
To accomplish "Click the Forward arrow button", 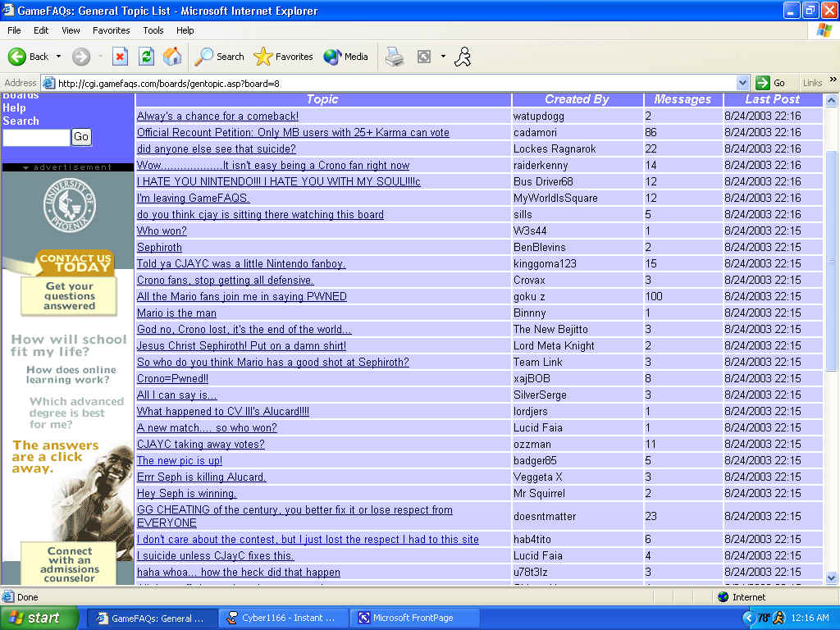I will (81, 57).
